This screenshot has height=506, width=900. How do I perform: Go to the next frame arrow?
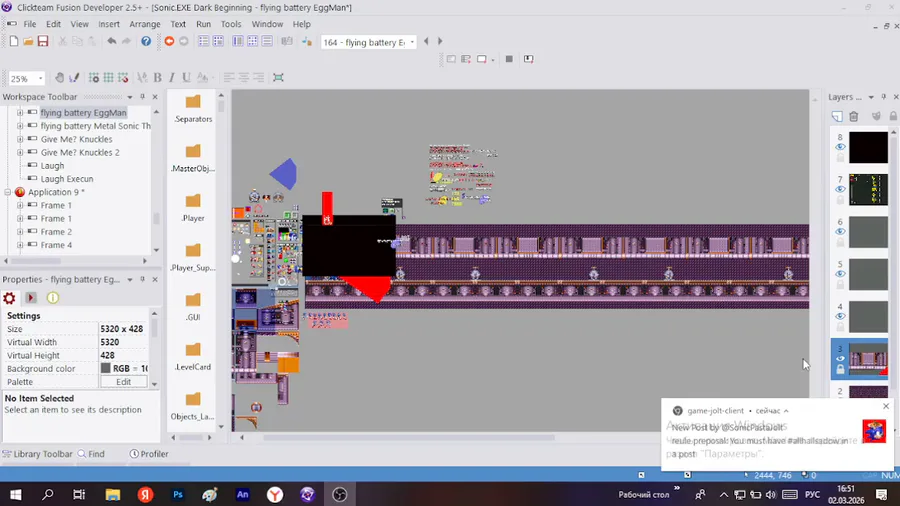tap(440, 41)
